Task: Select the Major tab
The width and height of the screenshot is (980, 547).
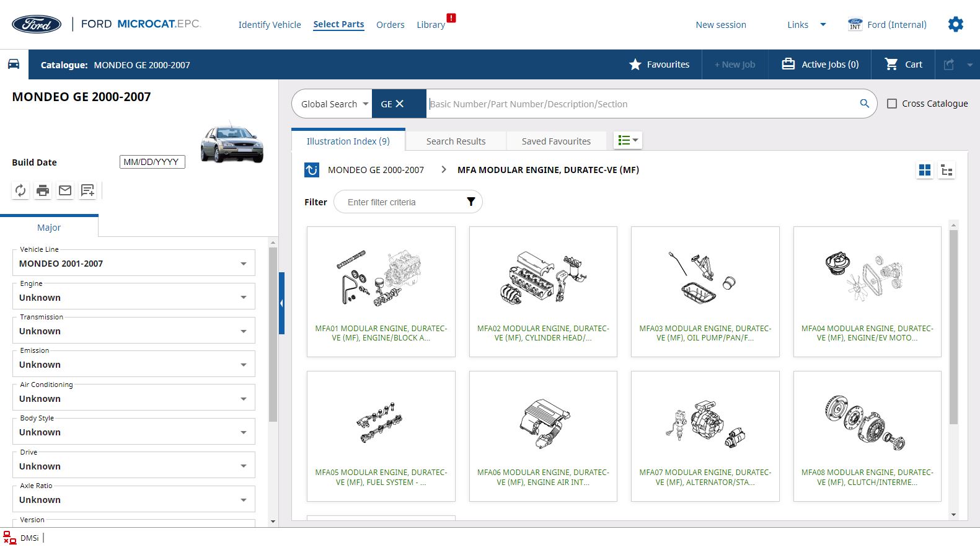Action: 49,227
